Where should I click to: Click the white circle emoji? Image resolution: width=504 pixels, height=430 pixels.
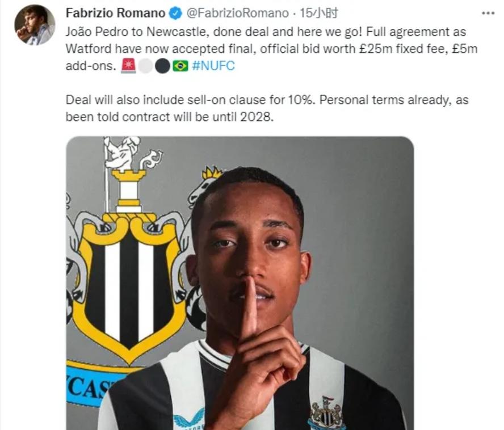[146, 66]
